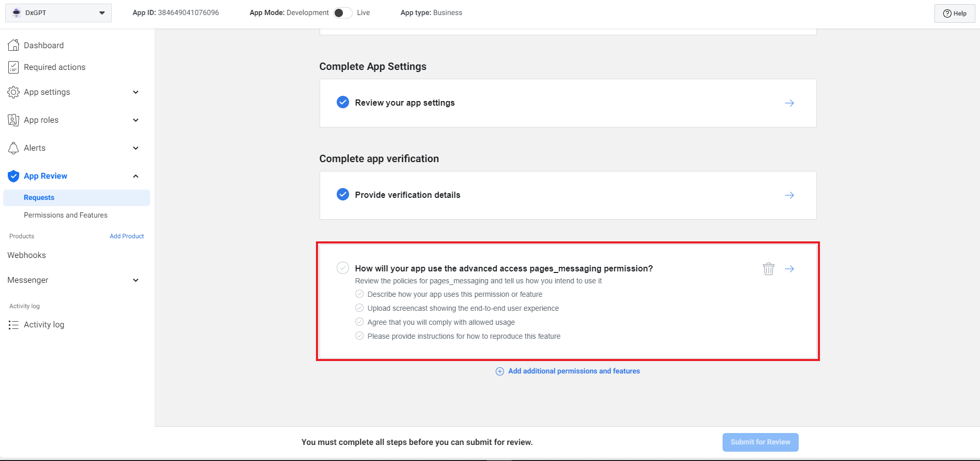
Task: Click the Activity log list icon
Action: tap(13, 325)
